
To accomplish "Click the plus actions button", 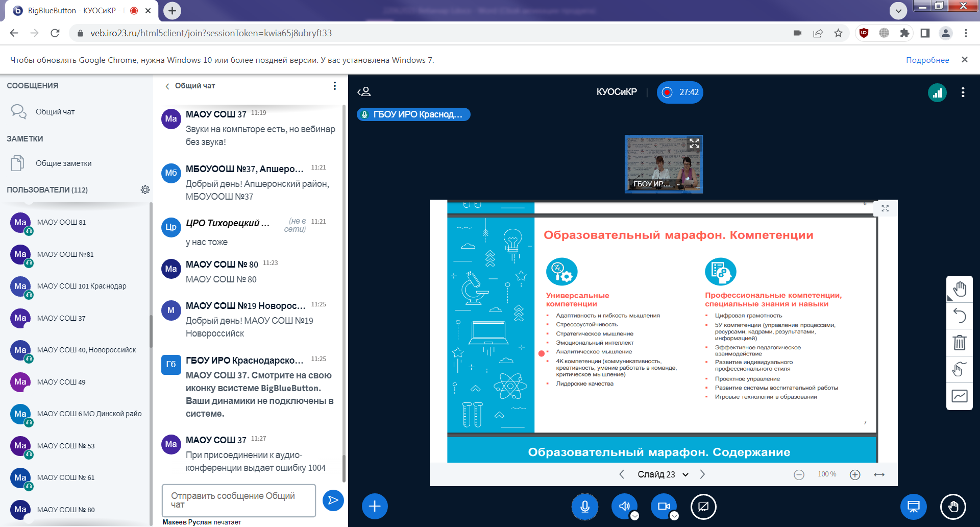I will click(x=375, y=506).
